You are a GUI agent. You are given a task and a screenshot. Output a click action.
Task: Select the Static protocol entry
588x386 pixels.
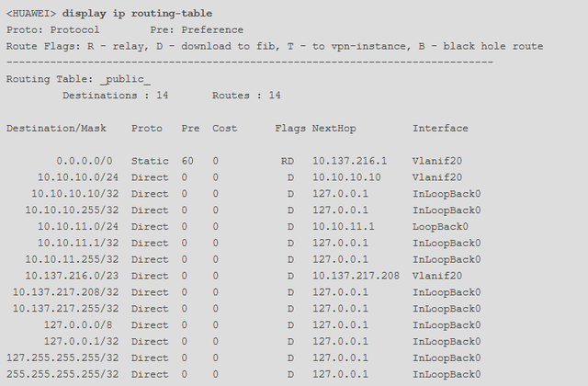[150, 161]
